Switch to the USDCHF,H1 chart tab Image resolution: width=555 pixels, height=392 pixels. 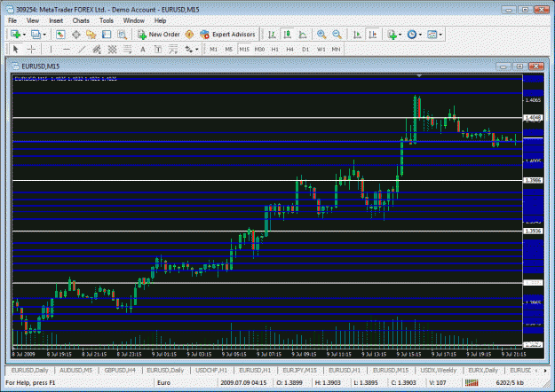pos(211,370)
